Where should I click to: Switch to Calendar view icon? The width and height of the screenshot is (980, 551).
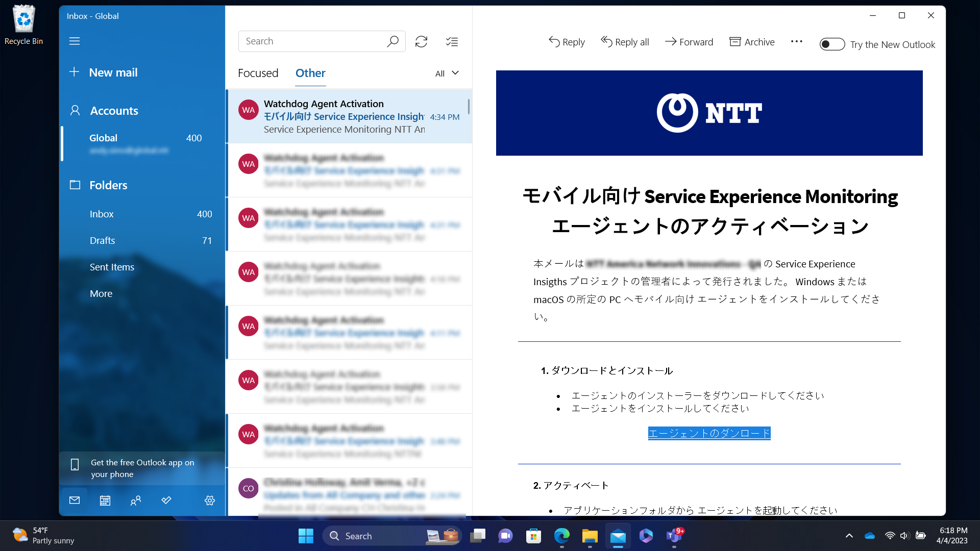tap(105, 500)
